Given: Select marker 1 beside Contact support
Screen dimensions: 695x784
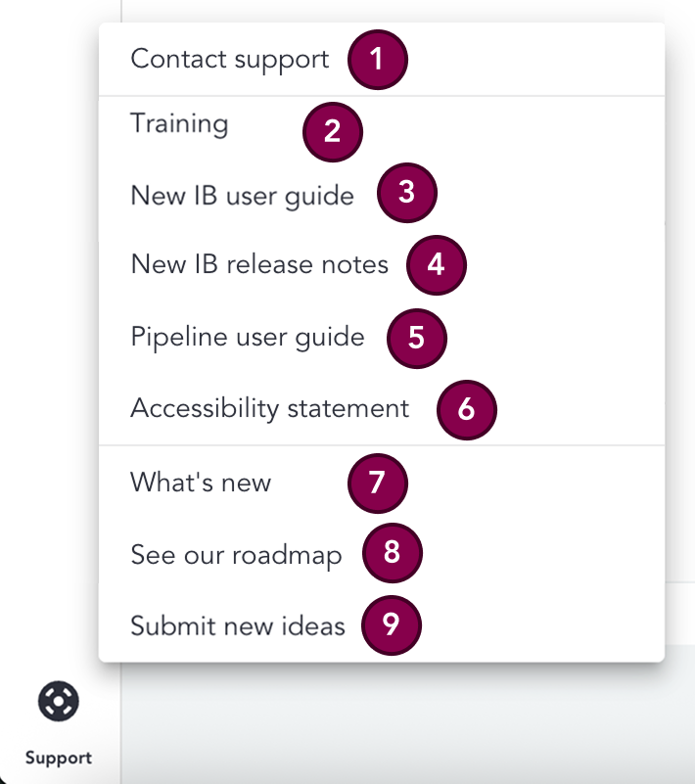Looking at the screenshot, I should [x=378, y=60].
